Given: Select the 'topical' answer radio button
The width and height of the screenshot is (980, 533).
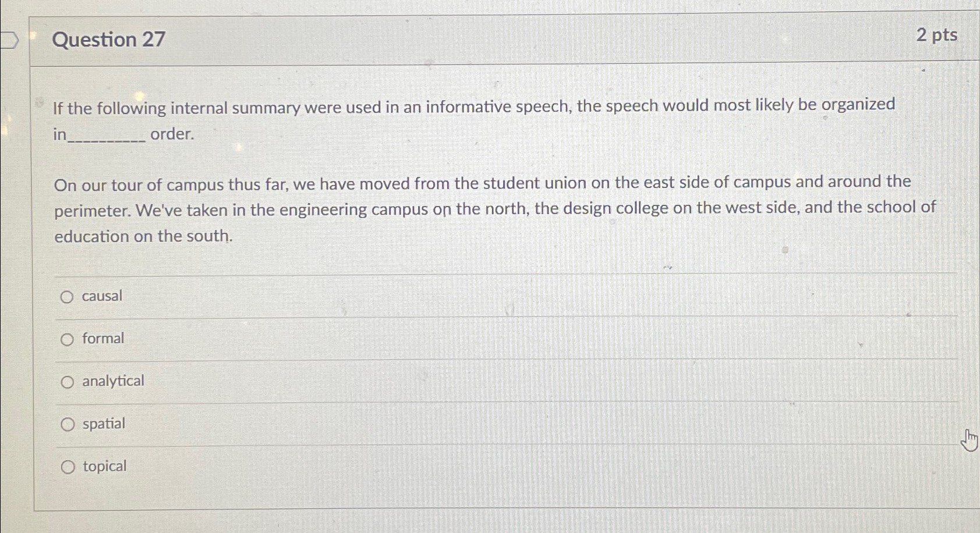Looking at the screenshot, I should tap(68, 466).
